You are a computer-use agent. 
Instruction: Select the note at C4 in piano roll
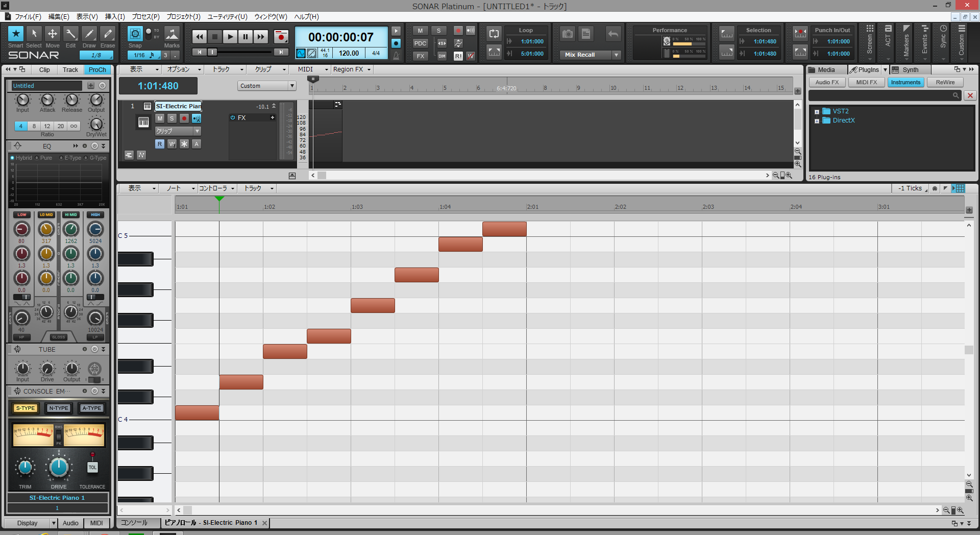pos(197,412)
